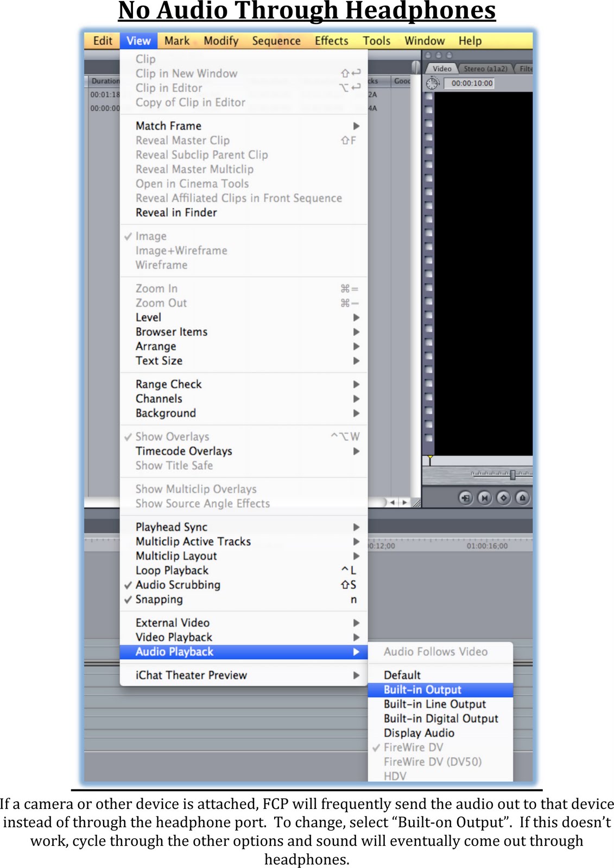Screen dimensions: 614x868
Task: Select Display Audio output
Action: point(440,733)
